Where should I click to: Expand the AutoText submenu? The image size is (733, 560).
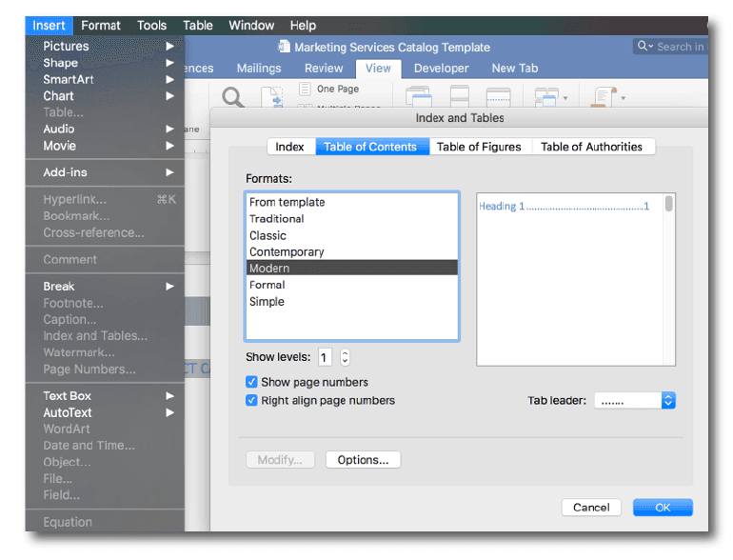105,412
